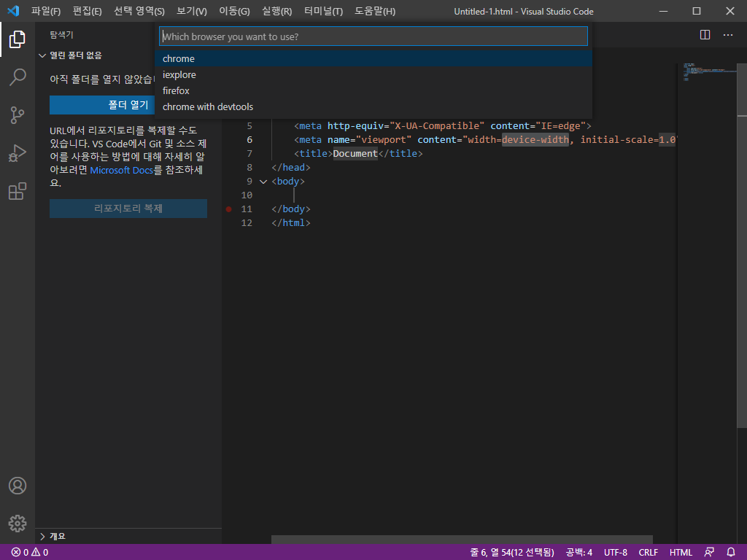Click the '탐색기' panel title

[x=61, y=35]
